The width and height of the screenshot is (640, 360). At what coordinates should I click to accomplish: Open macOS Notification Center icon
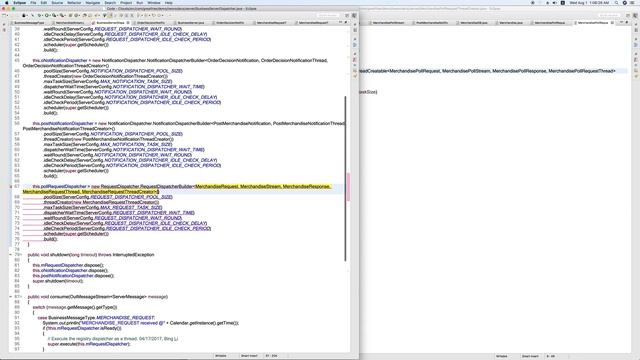click(x=633, y=2)
